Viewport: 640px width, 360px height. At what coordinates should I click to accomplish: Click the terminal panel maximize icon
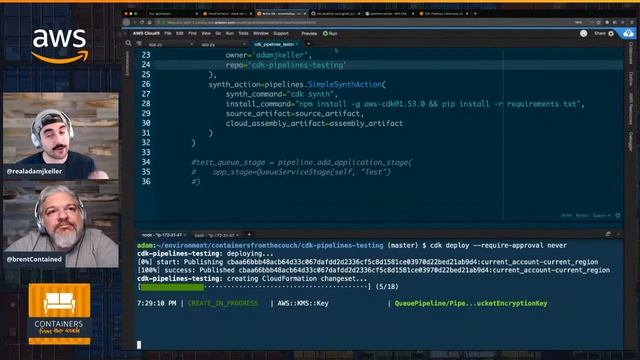[608, 234]
